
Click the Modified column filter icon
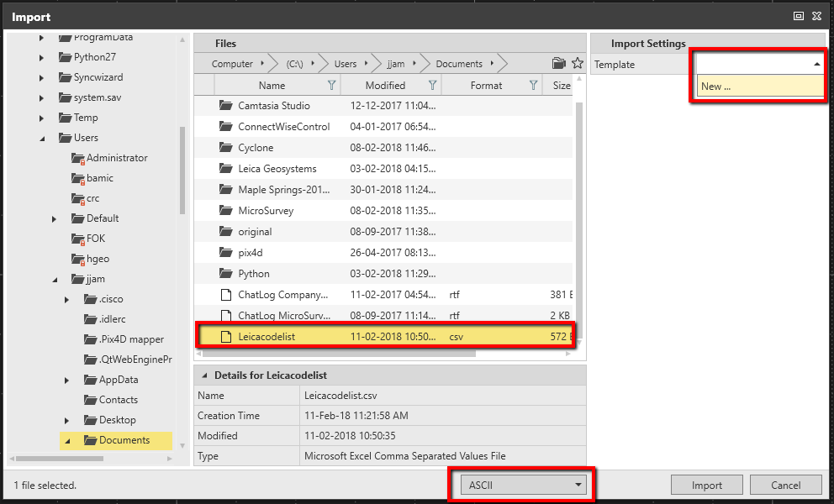point(432,85)
